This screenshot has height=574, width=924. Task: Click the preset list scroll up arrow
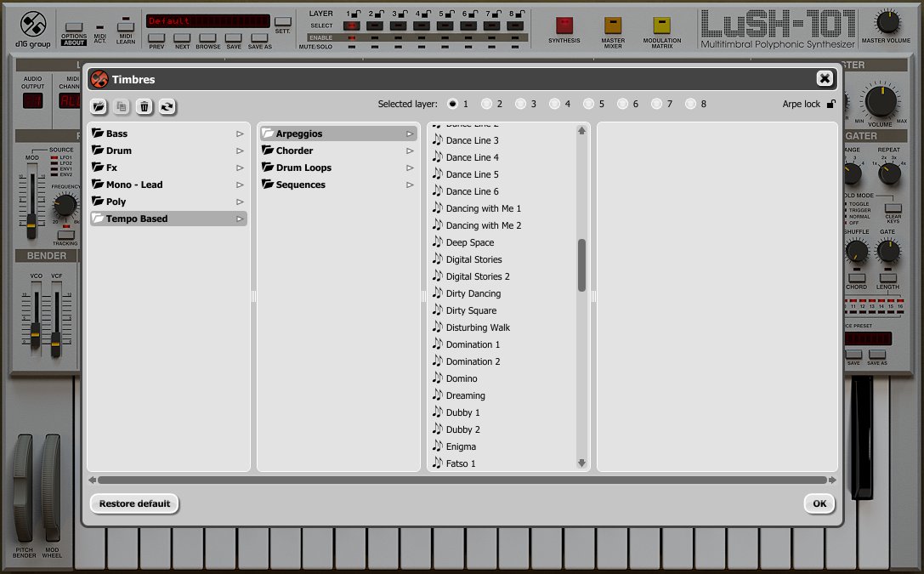581,131
